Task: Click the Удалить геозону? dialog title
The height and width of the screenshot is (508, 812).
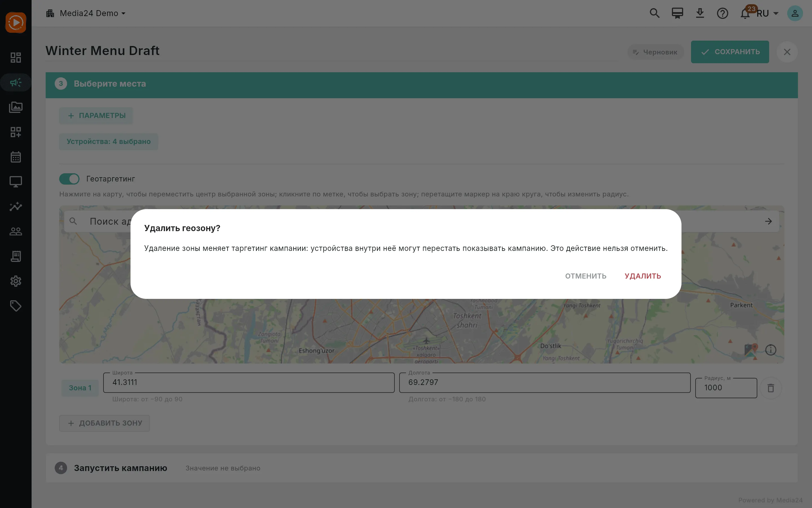Action: coord(182,228)
